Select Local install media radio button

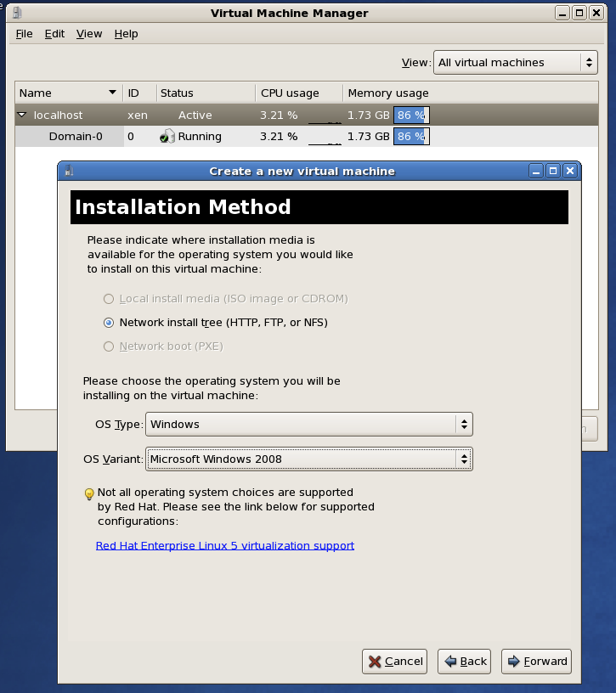108,299
